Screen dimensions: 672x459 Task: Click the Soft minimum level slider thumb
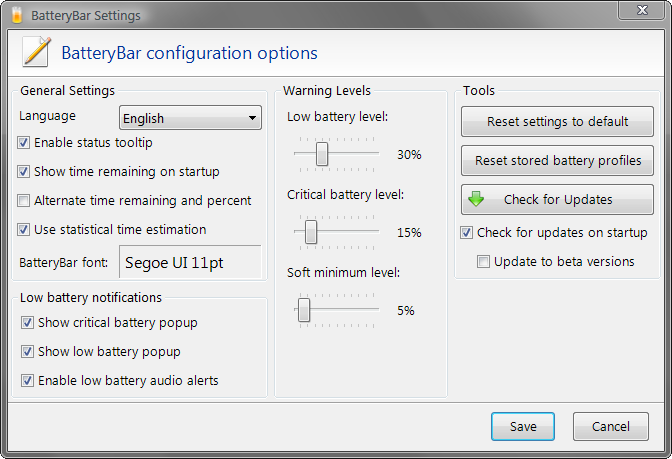tap(304, 310)
